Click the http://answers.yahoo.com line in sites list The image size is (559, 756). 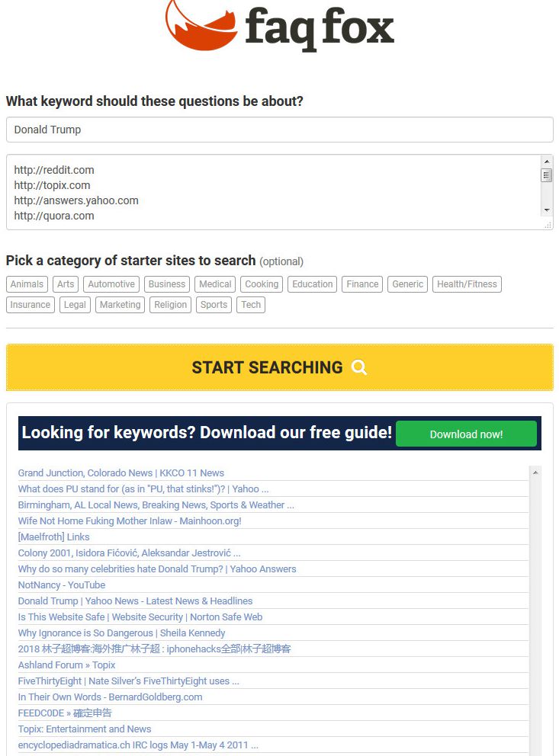coord(76,200)
